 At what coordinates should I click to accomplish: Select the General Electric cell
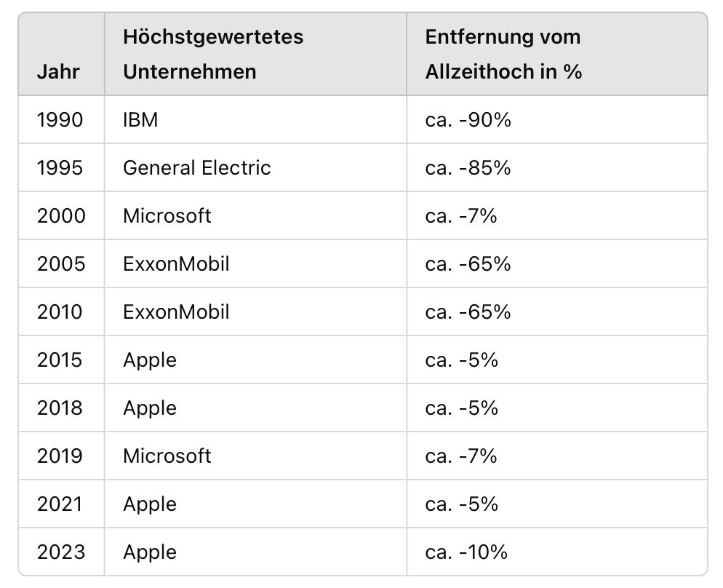[x=196, y=167]
